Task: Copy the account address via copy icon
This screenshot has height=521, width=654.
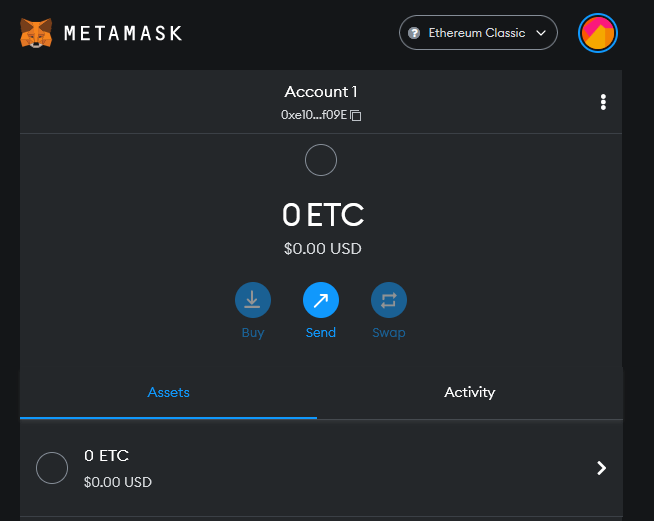Action: 356,115
